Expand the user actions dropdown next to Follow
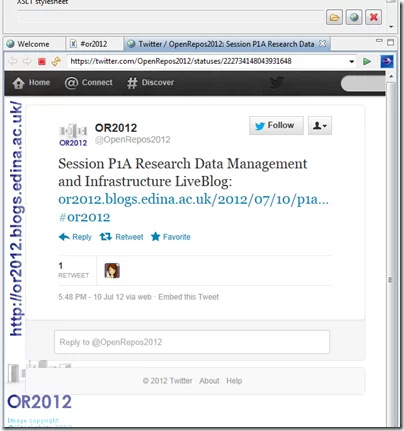This screenshot has width=404, height=431. (x=320, y=126)
